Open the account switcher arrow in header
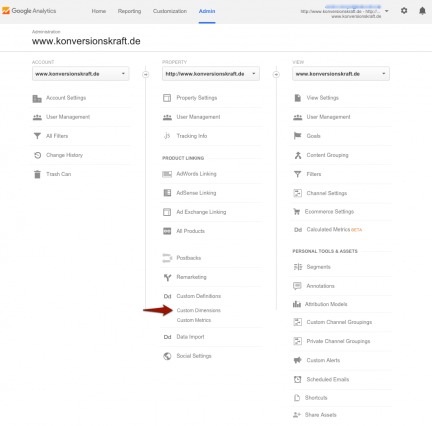 (x=387, y=11)
